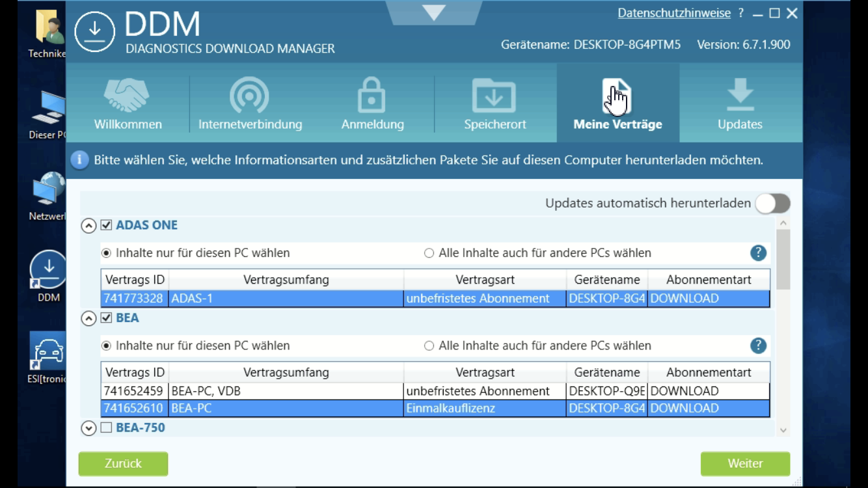Click the scrollbar down arrow
The image size is (868, 488).
[783, 430]
